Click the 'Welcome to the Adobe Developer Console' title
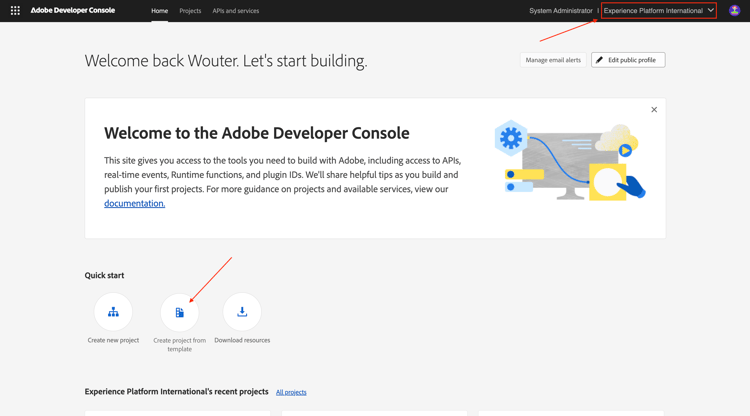Viewport: 750px width, 416px height. coord(257,133)
